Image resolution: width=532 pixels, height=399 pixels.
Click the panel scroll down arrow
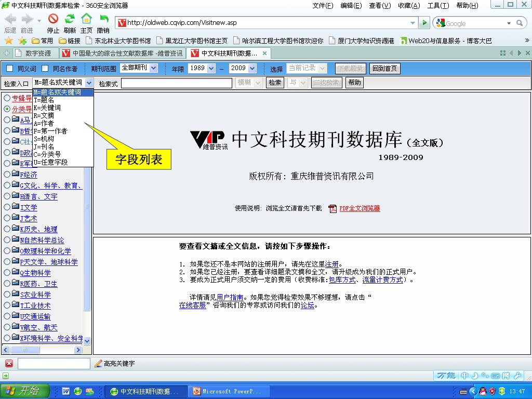click(x=87, y=341)
